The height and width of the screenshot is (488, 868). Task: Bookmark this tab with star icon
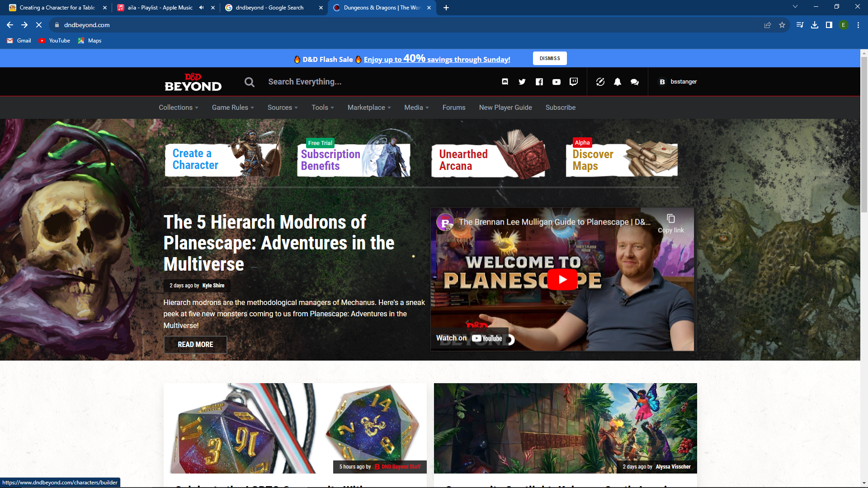pos(782,25)
